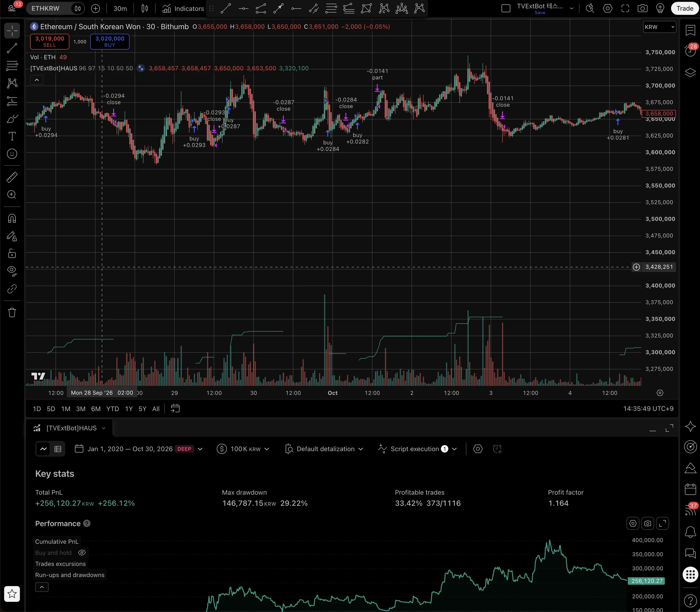Select the 1M time range
The height and width of the screenshot is (612, 700).
click(x=66, y=409)
